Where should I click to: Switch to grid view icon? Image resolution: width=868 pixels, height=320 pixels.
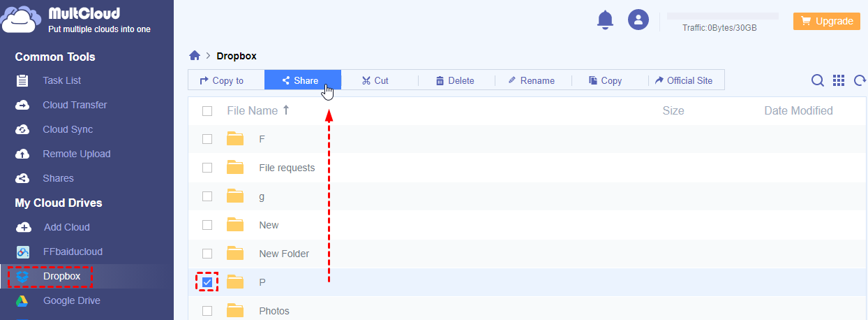(x=839, y=80)
